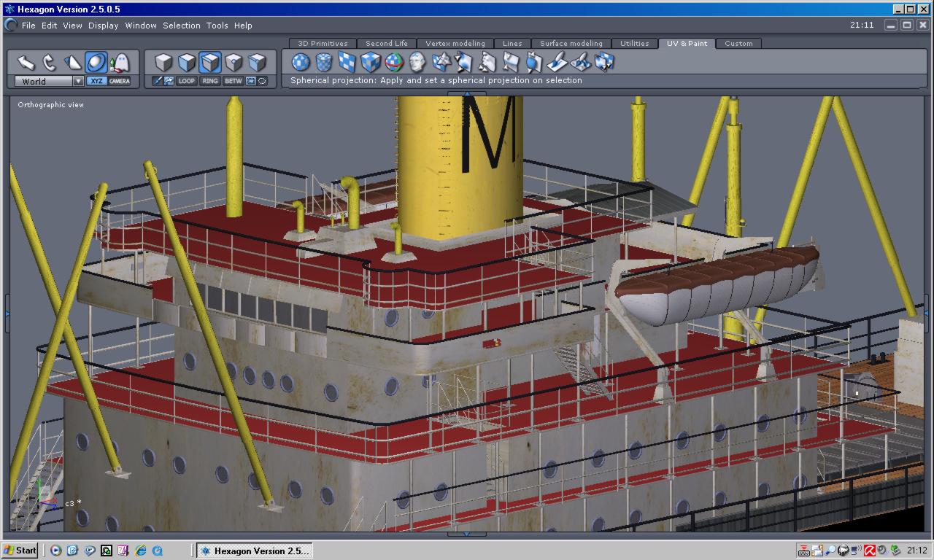
Task: Apply spherical projection on selection
Action: [301, 62]
